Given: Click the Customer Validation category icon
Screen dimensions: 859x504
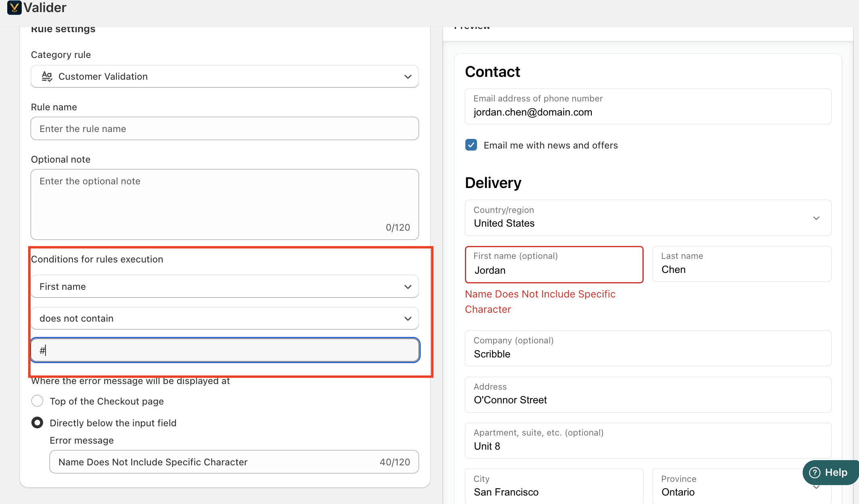Looking at the screenshot, I should (47, 76).
